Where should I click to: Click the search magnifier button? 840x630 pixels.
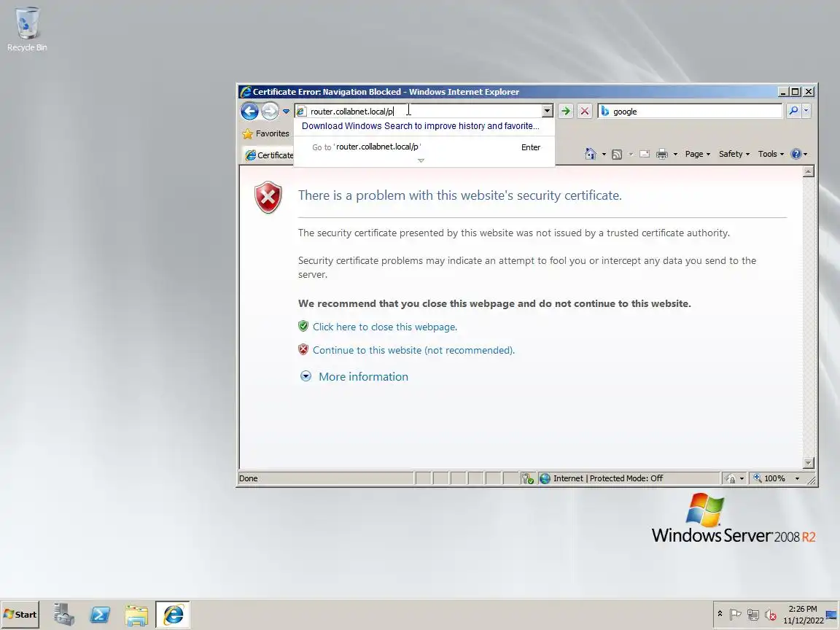pyautogui.click(x=793, y=111)
